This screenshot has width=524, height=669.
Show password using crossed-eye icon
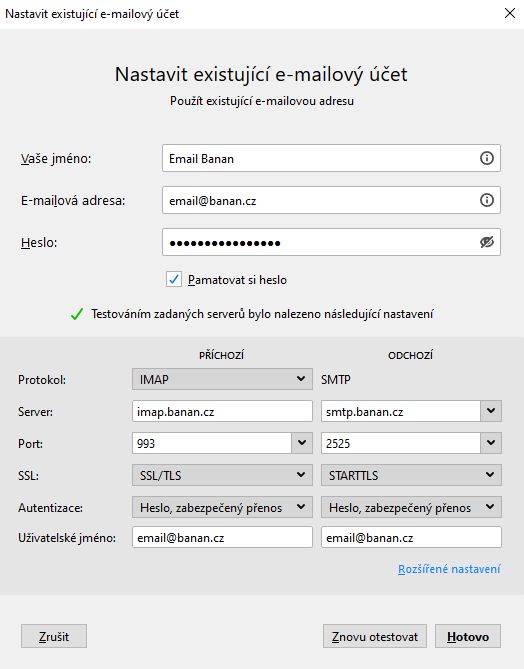(x=486, y=242)
